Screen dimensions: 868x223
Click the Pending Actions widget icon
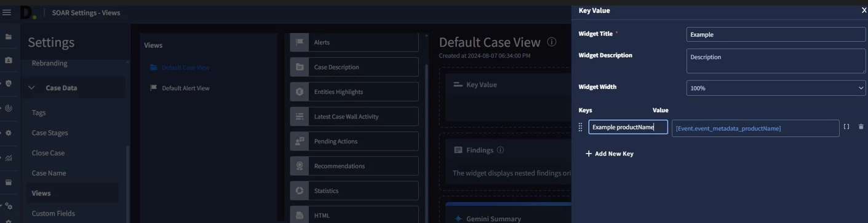tap(300, 141)
